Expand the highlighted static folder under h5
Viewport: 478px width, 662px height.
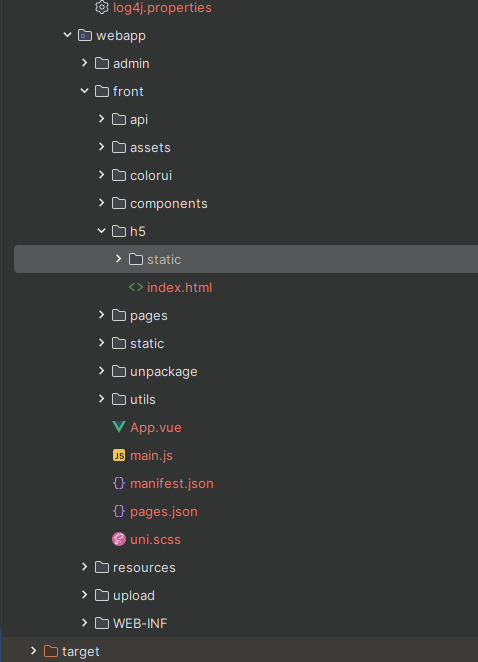pos(119,259)
